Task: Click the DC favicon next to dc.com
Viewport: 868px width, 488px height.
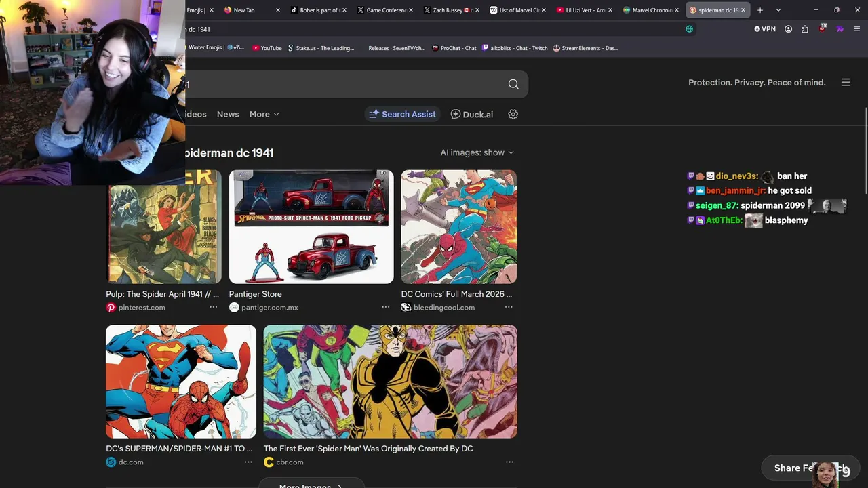Action: pyautogui.click(x=111, y=462)
